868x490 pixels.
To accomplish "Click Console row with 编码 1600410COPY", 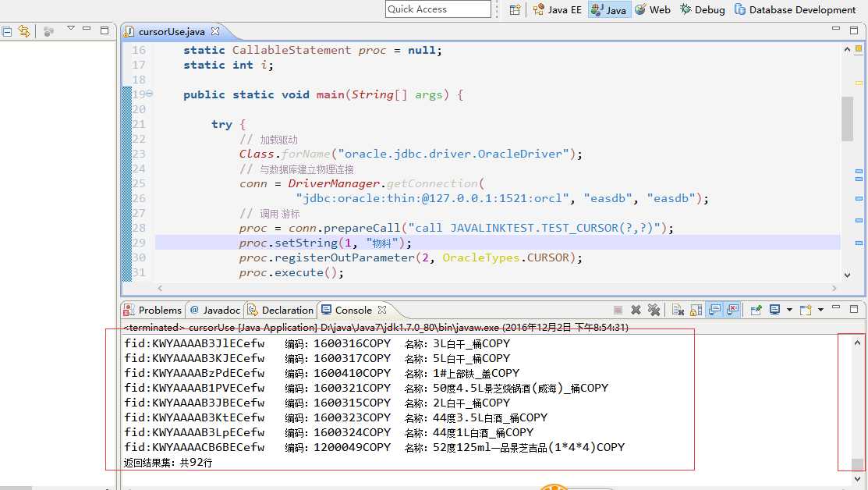I will (x=321, y=373).
